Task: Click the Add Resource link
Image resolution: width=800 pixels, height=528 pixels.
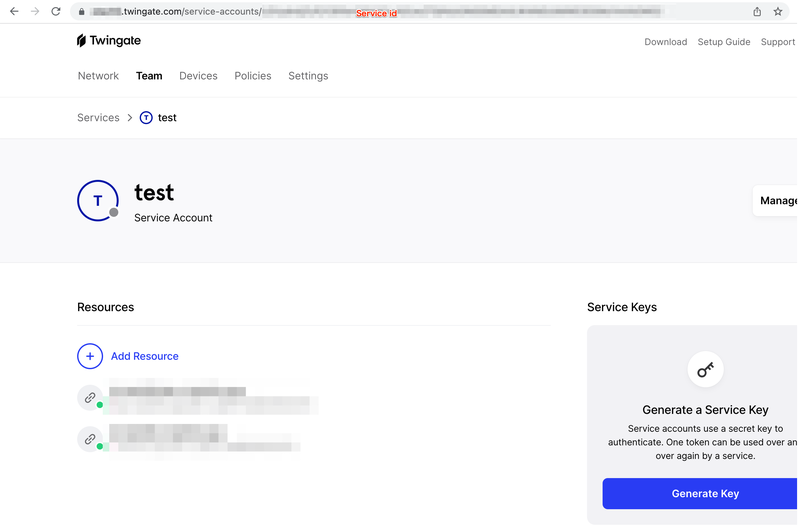Action: pos(145,356)
